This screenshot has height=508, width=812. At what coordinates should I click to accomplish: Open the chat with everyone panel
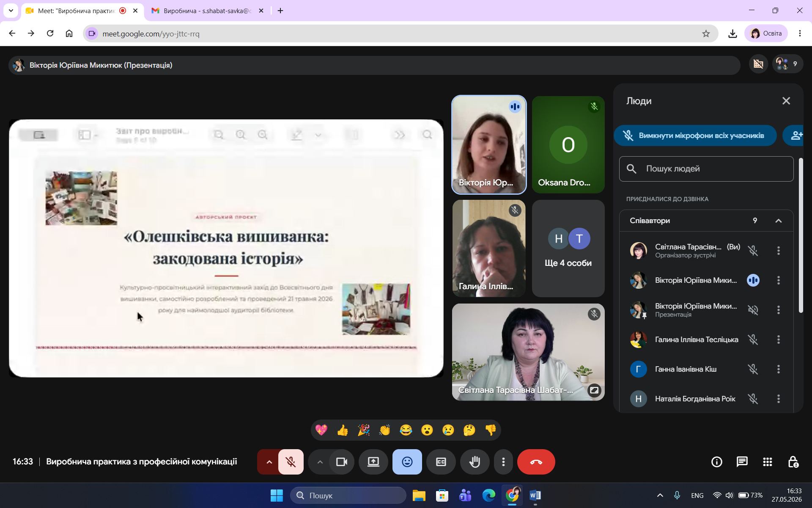pyautogui.click(x=742, y=462)
